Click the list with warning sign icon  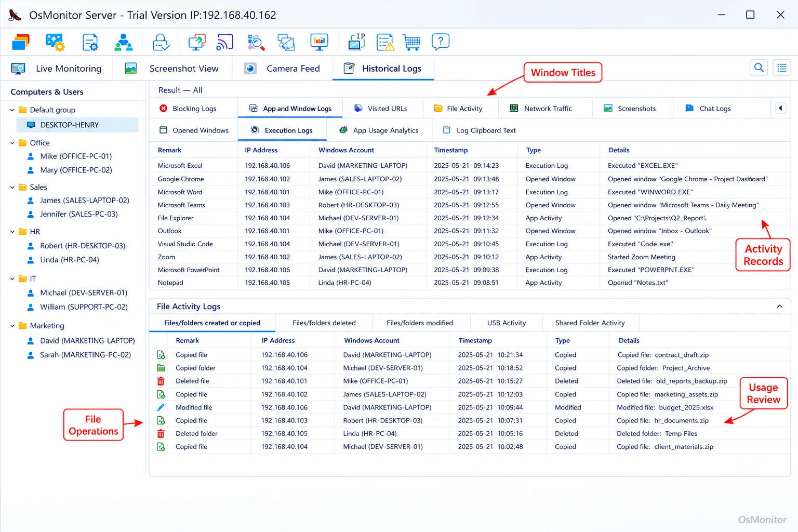click(385, 42)
